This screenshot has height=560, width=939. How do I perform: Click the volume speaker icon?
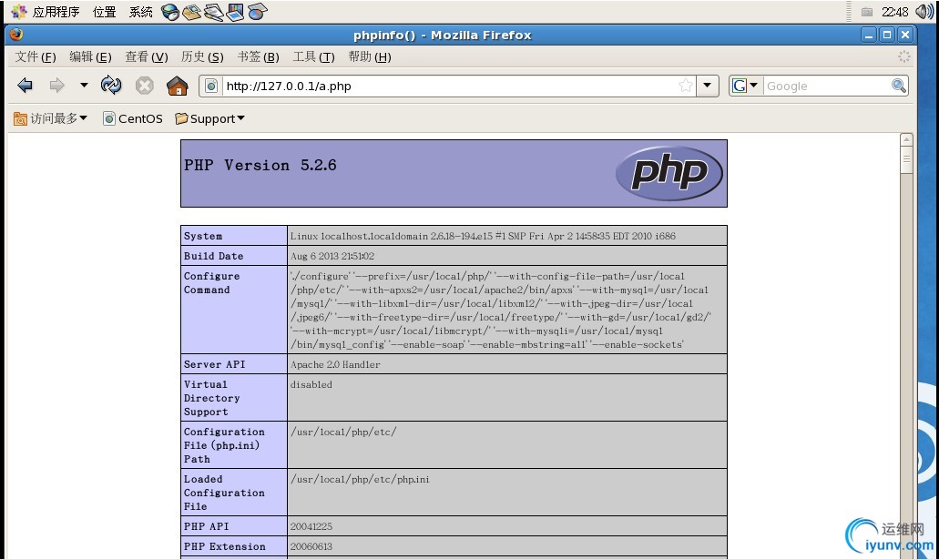coord(924,11)
